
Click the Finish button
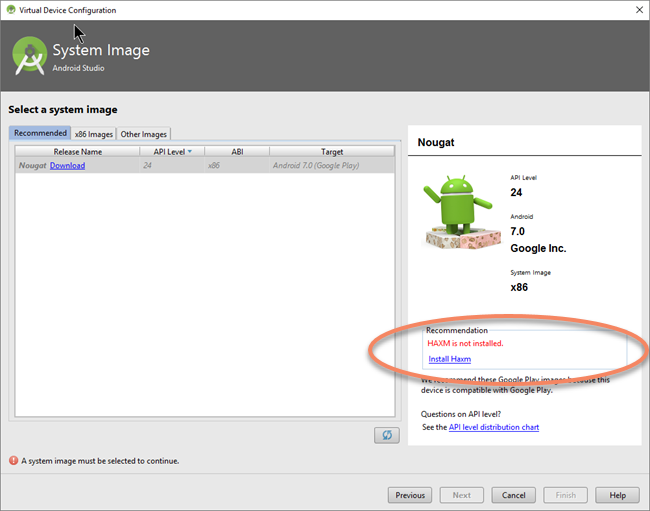pyautogui.click(x=565, y=495)
